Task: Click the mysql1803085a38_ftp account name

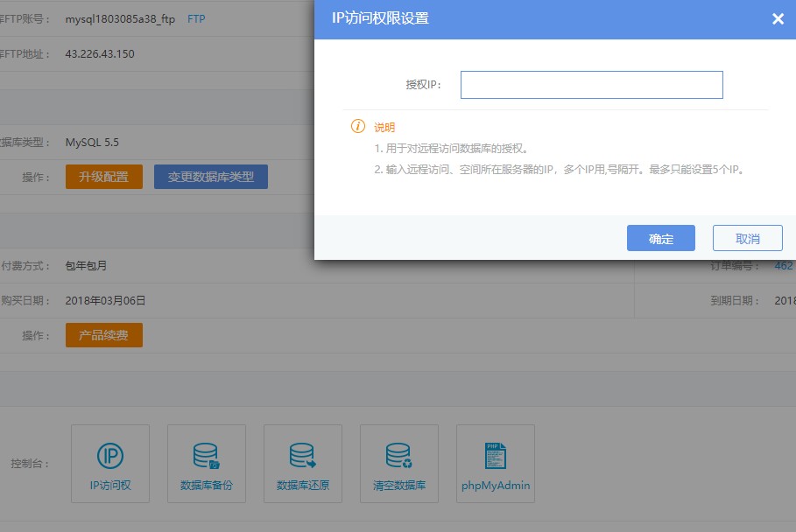Action: pos(120,18)
